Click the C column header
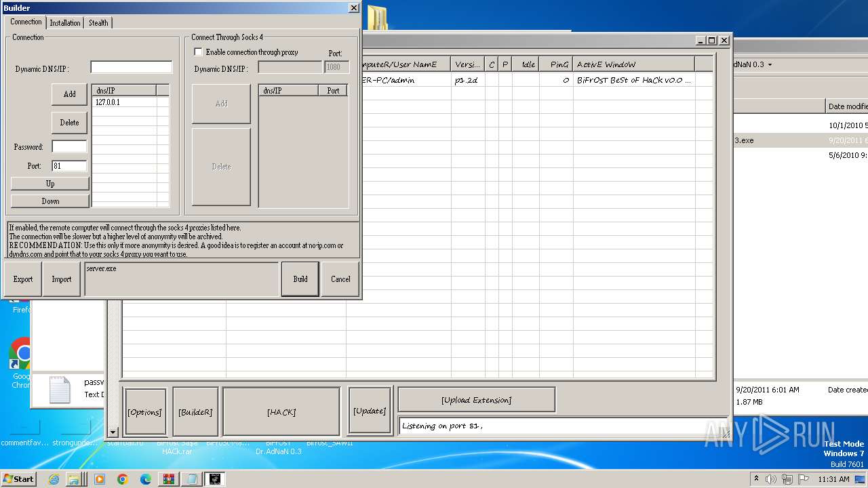 (492, 64)
